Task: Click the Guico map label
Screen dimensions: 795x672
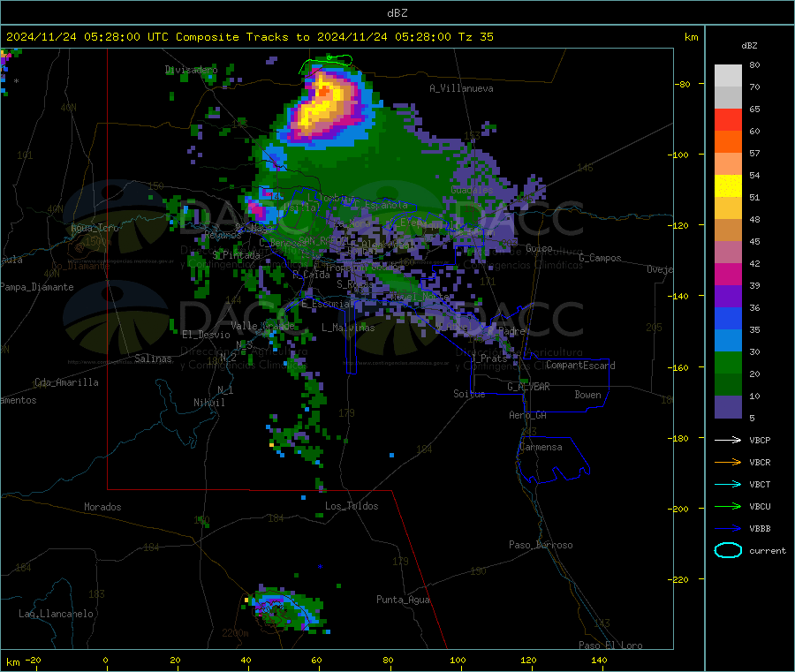Action: tap(539, 248)
